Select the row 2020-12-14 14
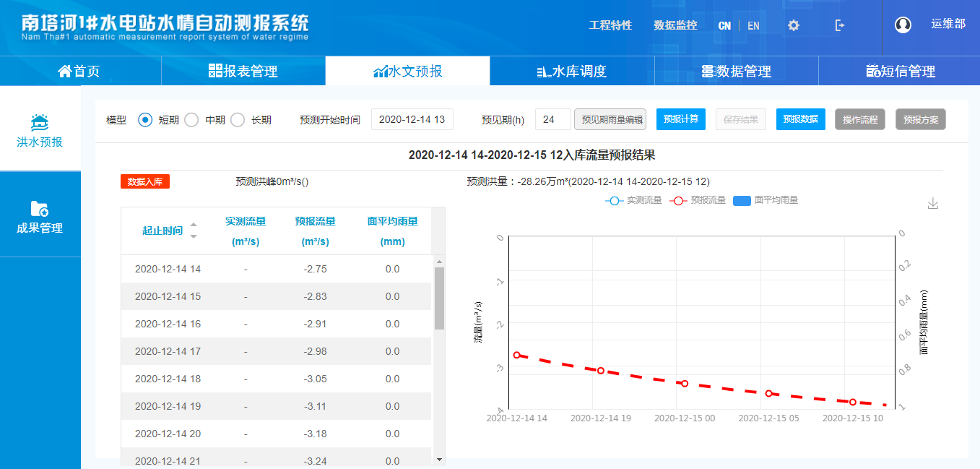 276,269
